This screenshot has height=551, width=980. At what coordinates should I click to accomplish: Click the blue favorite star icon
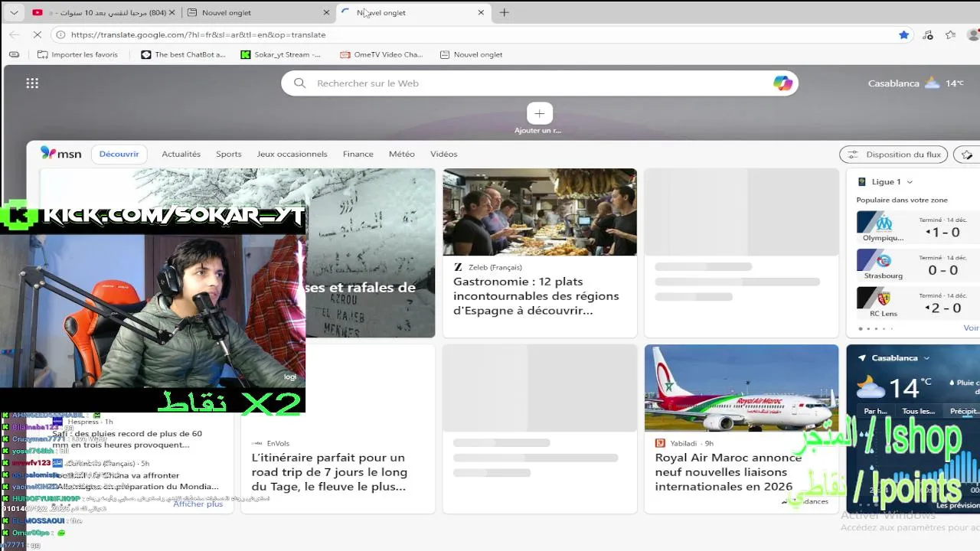904,34
